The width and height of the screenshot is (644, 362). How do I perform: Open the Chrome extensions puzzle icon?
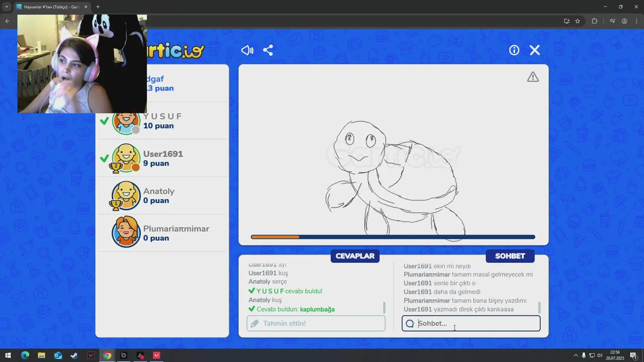(x=595, y=21)
